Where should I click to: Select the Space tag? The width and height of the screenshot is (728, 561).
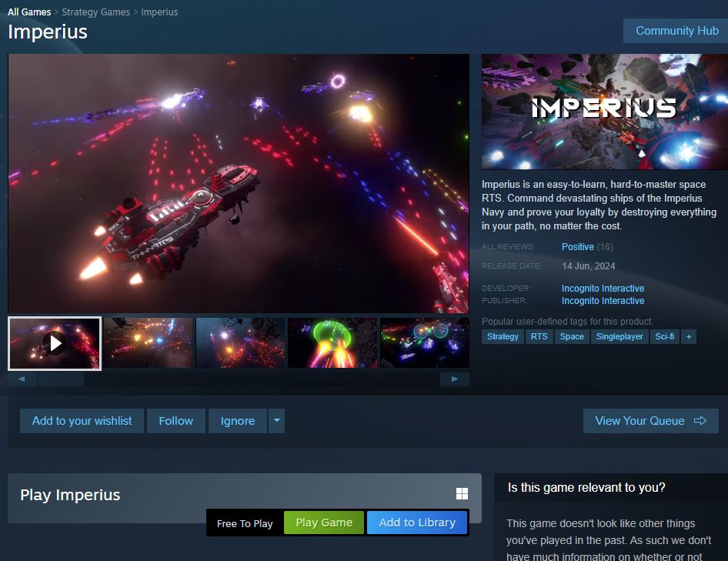point(572,337)
